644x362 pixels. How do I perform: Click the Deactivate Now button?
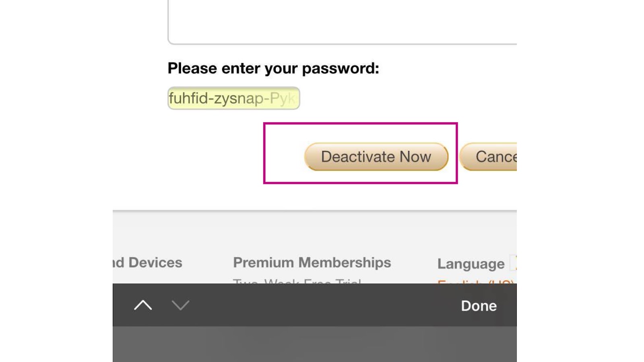pyautogui.click(x=376, y=156)
